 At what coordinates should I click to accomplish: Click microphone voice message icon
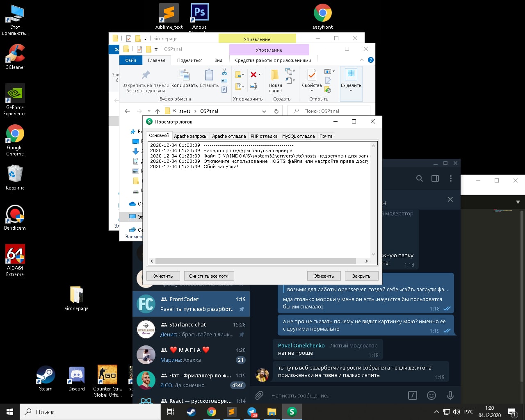[450, 395]
